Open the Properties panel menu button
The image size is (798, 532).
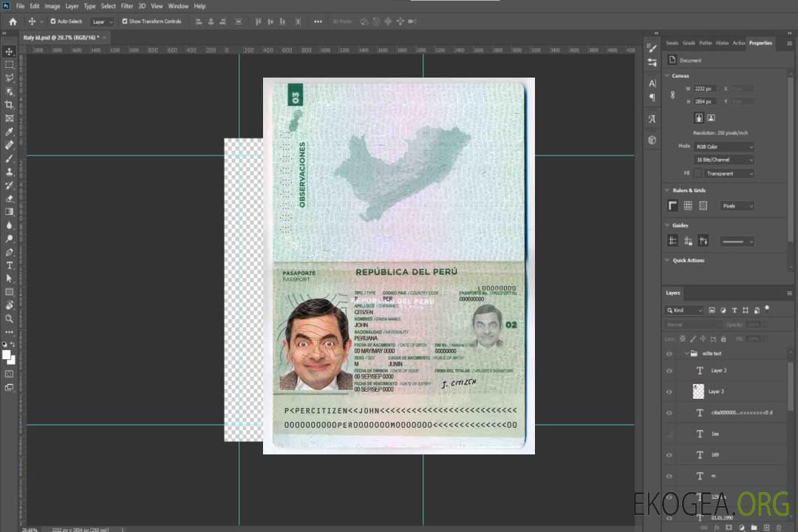pos(789,44)
